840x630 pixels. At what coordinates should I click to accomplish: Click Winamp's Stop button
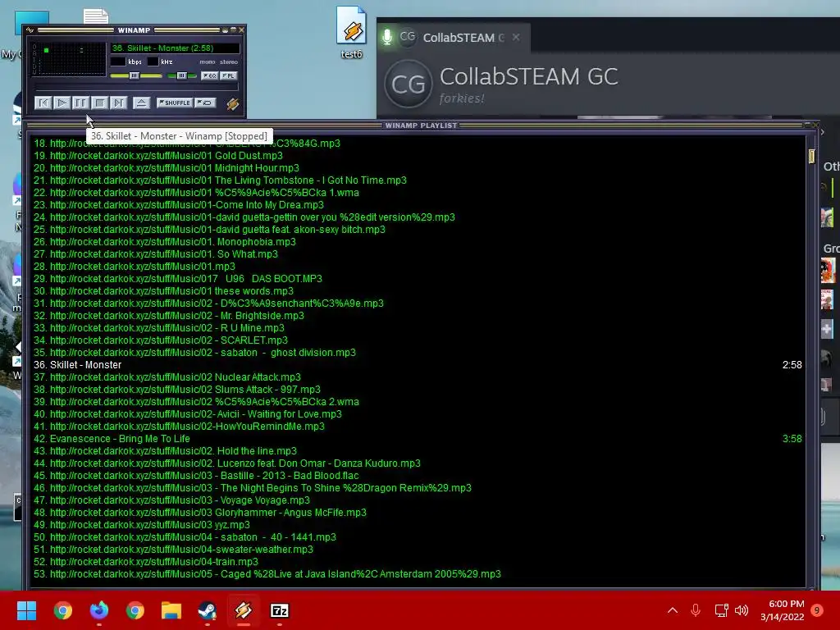point(99,103)
